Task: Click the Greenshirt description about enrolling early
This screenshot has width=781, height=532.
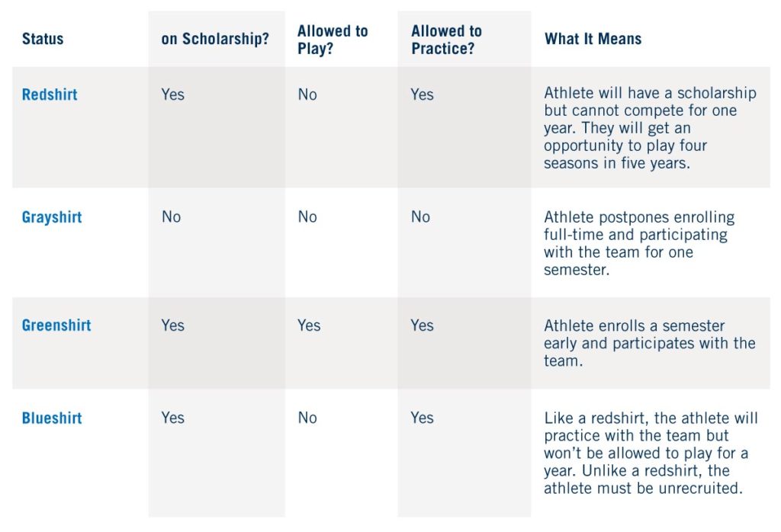Action: (x=648, y=342)
